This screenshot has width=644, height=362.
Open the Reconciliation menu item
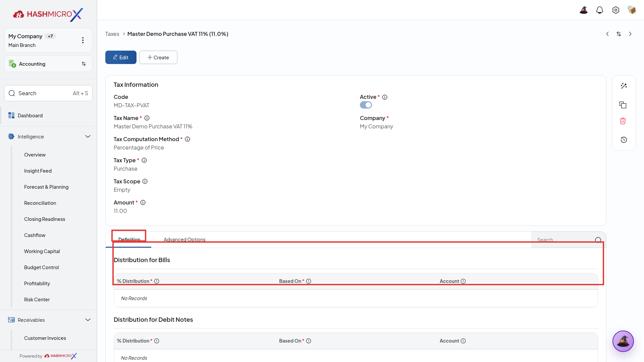coord(40,203)
